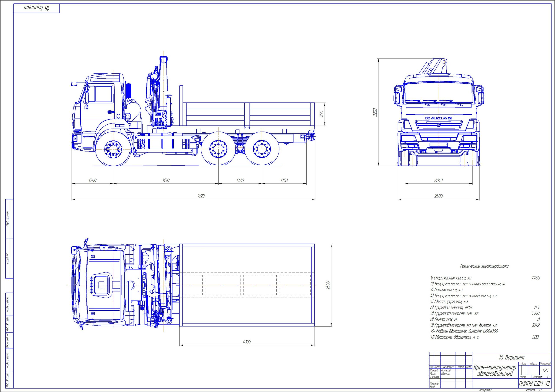This screenshot has height=392, width=555.
Task: Click the 2500 width dimension under front view
Action: (x=439, y=196)
